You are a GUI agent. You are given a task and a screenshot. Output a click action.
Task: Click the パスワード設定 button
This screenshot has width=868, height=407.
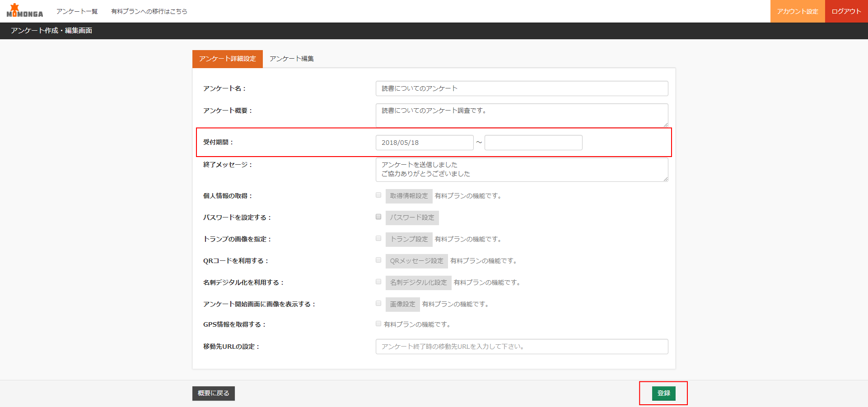[x=412, y=217]
